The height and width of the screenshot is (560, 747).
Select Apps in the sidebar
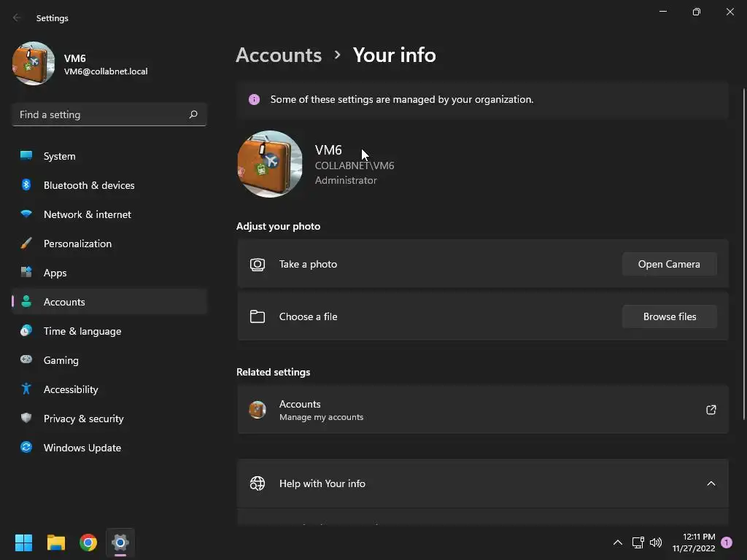[x=55, y=273]
